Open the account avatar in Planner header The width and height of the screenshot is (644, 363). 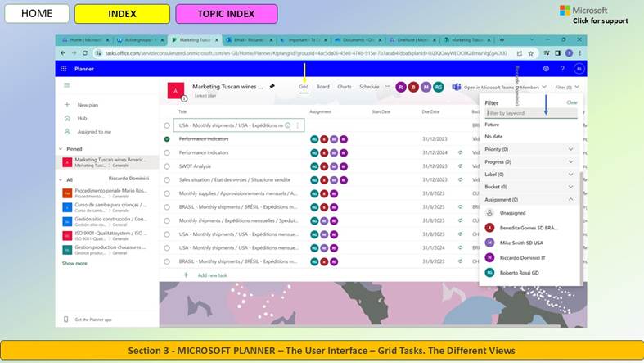[579, 69]
